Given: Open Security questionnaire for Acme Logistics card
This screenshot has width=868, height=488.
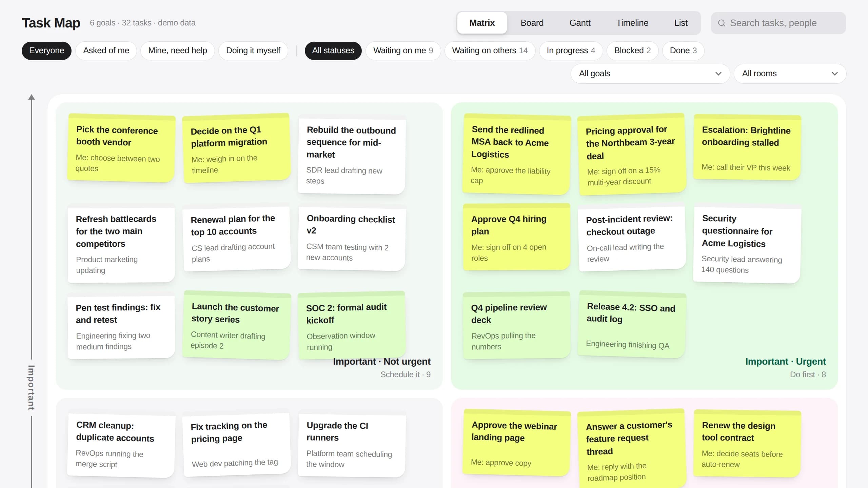Looking at the screenshot, I should pyautogui.click(x=747, y=243).
